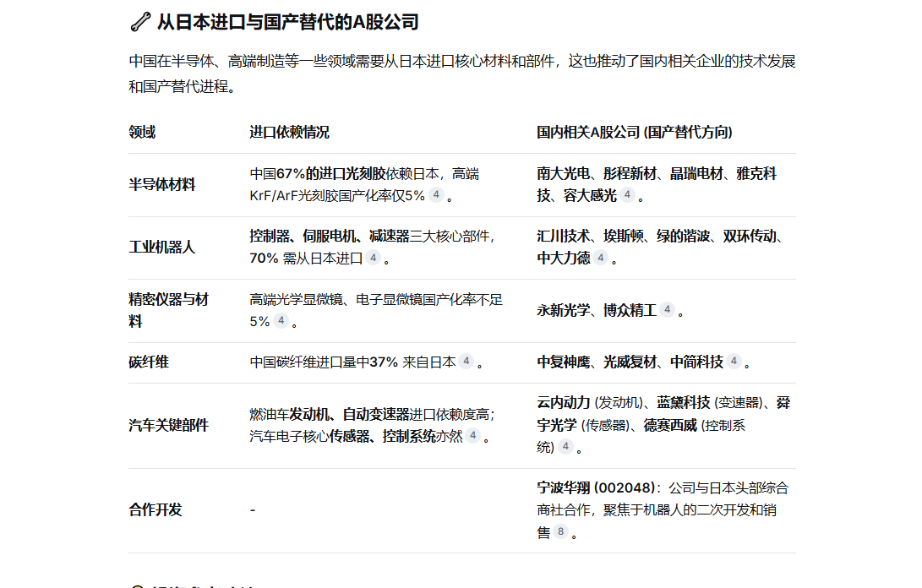The width and height of the screenshot is (922, 588).
Task: Click citation 4 after 容大感光
Action: (627, 194)
